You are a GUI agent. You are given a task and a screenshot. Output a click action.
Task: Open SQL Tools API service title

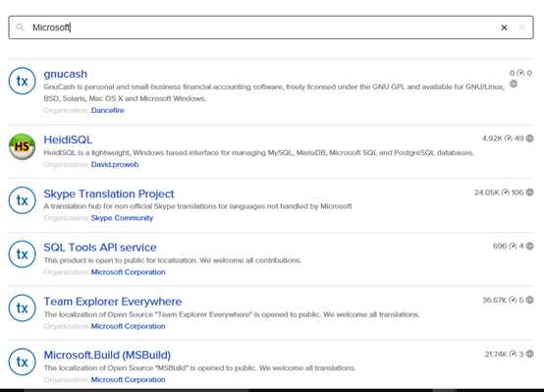[100, 248]
